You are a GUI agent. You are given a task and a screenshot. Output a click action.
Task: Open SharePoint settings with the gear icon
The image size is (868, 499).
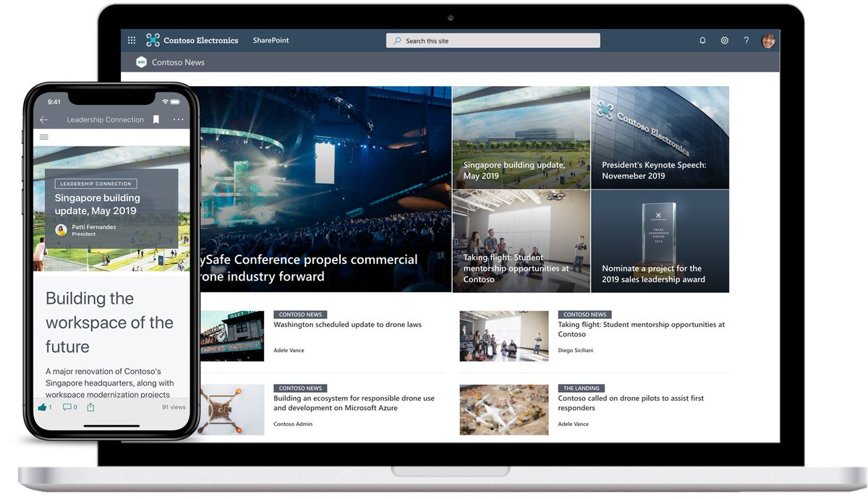coord(724,40)
